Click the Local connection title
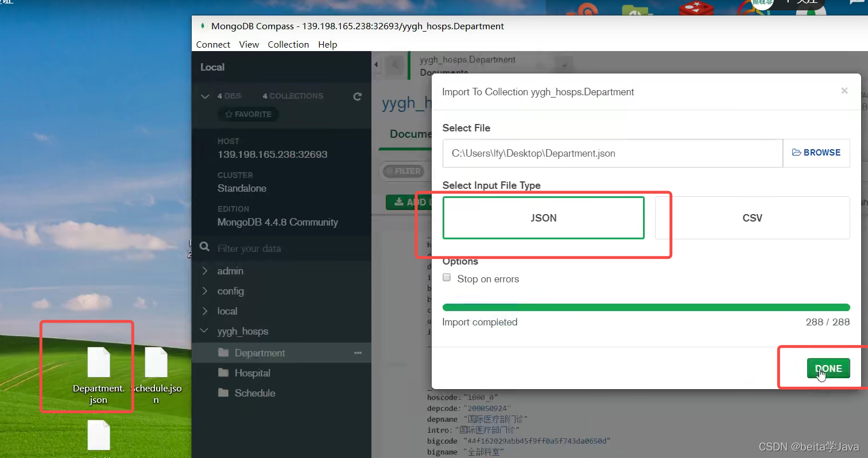 (212, 67)
